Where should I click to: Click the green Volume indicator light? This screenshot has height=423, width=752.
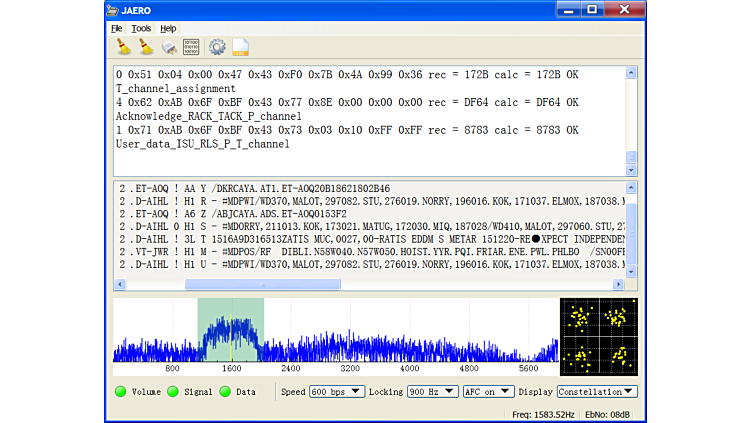point(121,392)
